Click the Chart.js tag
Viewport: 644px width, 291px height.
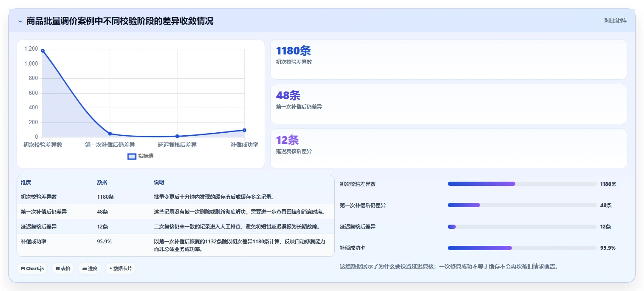(32, 268)
